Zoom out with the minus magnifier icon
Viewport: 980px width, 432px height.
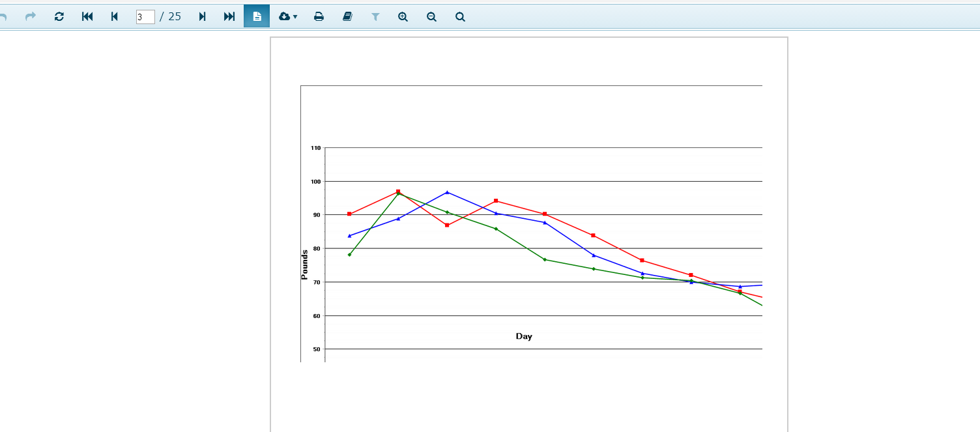tap(431, 16)
